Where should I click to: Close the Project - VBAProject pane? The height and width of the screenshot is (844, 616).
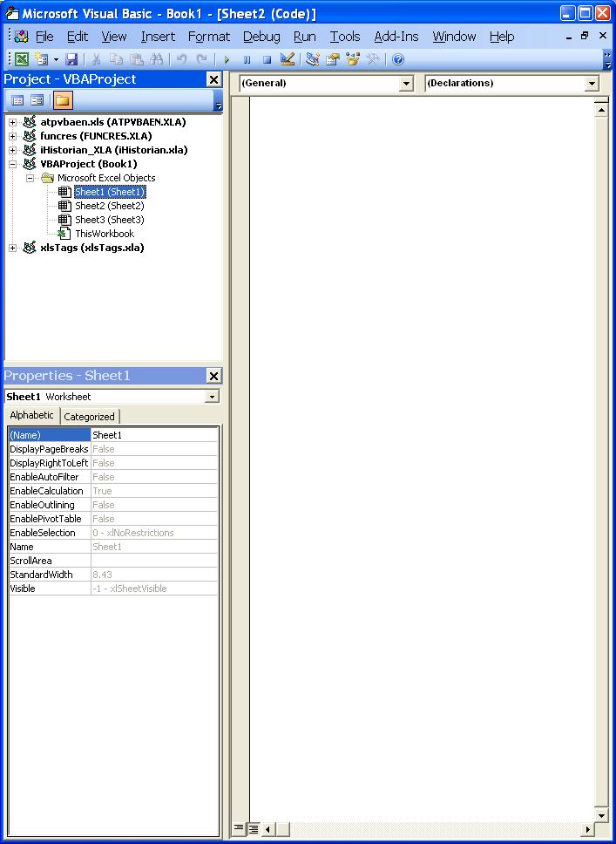click(214, 79)
